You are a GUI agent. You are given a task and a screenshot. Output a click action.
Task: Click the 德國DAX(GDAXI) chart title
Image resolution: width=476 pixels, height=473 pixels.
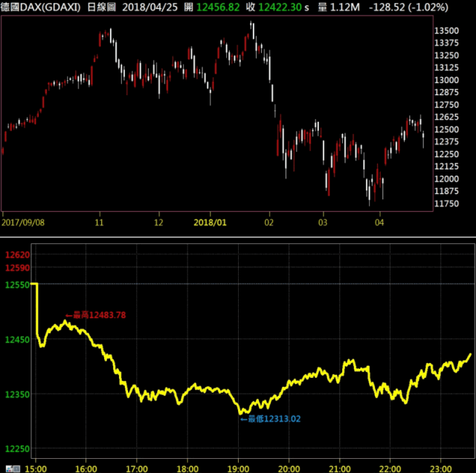37,6
